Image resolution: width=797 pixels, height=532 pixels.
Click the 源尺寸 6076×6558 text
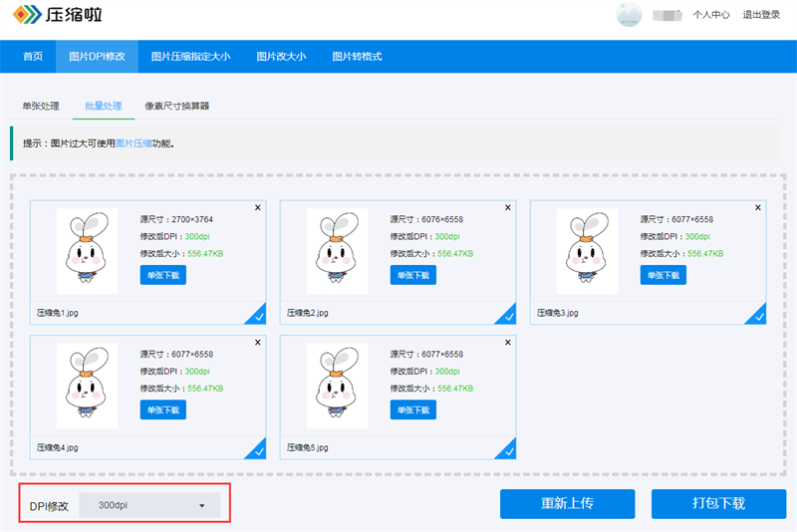tap(427, 219)
